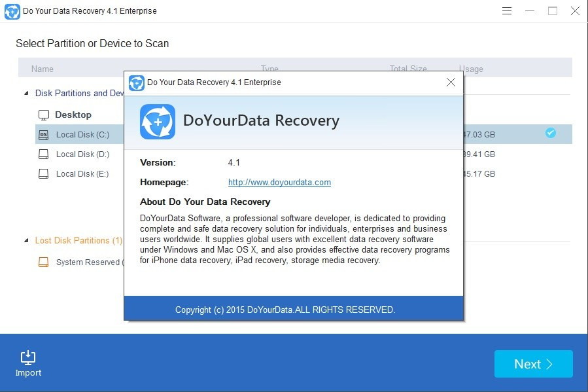Toggle the blue checkmark on Local Disk (C:)

click(x=551, y=133)
